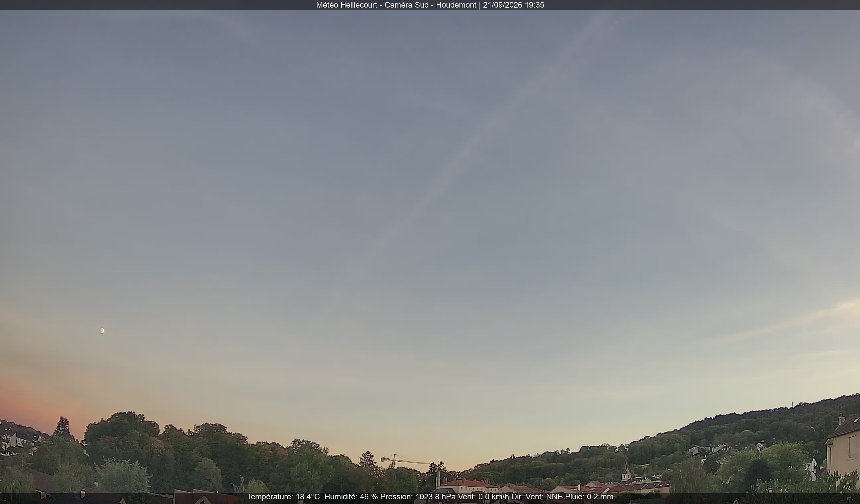Click the 19:35 timestamp
Image resolution: width=860 pixels, height=504 pixels.
535,5
